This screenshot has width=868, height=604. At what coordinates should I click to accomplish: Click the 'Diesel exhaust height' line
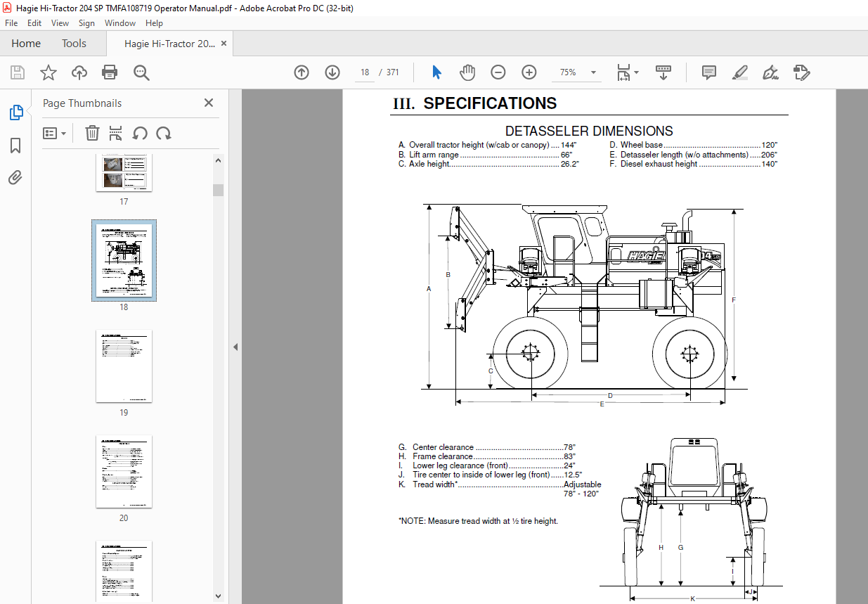(x=694, y=164)
